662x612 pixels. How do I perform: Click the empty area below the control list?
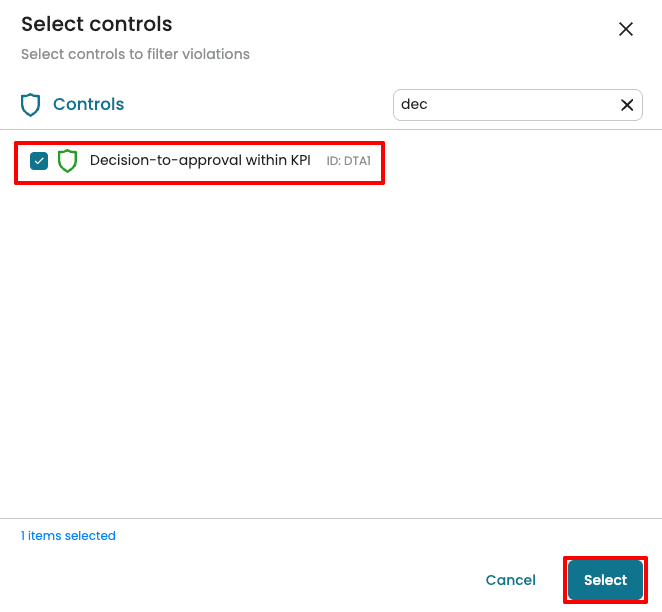(x=330, y=350)
